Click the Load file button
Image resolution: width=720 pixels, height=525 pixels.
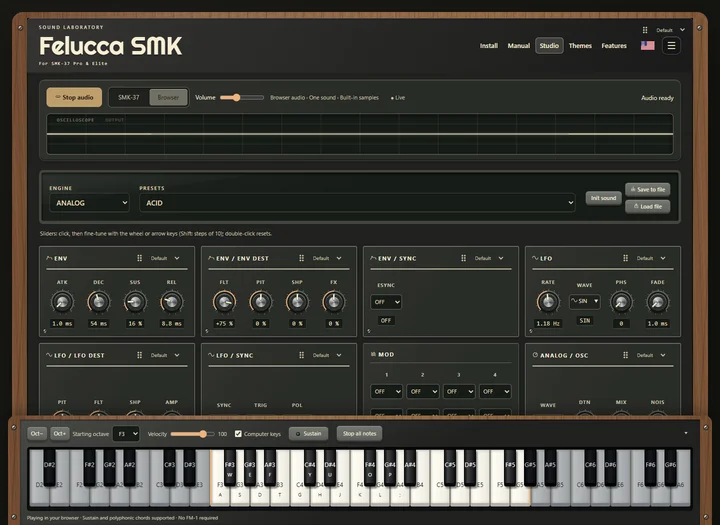coord(647,206)
